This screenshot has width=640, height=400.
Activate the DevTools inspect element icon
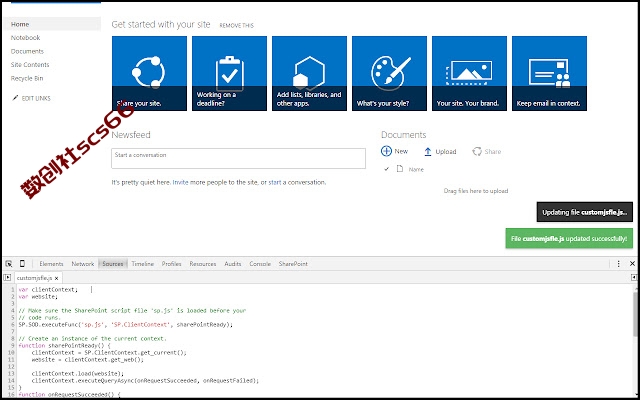9,264
